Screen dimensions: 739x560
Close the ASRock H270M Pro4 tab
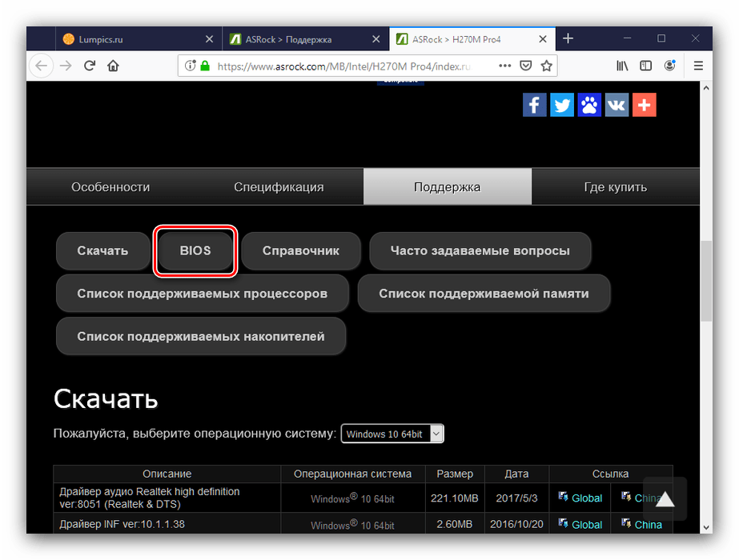click(x=543, y=39)
